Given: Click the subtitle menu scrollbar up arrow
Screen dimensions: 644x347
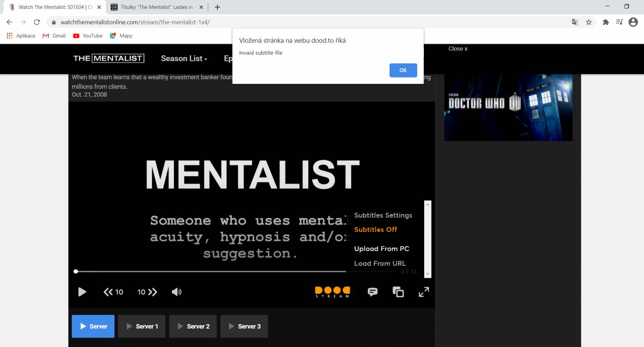Looking at the screenshot, I should (428, 204).
